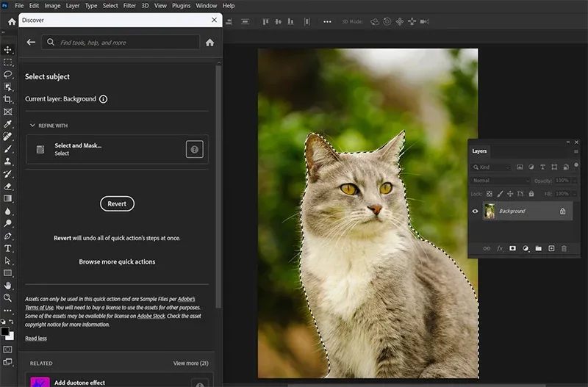
Task: Open the Filter menu
Action: pos(129,6)
